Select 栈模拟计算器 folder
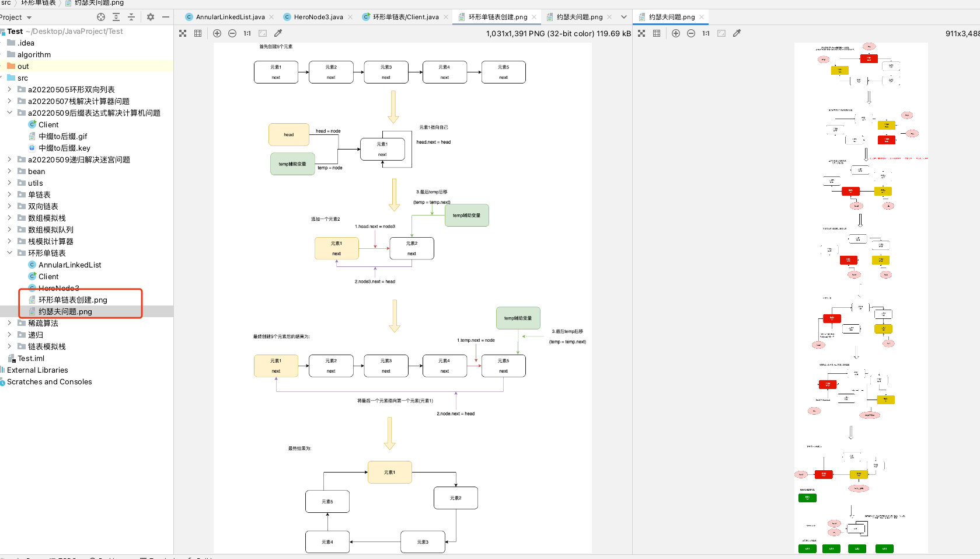 pyautogui.click(x=51, y=241)
